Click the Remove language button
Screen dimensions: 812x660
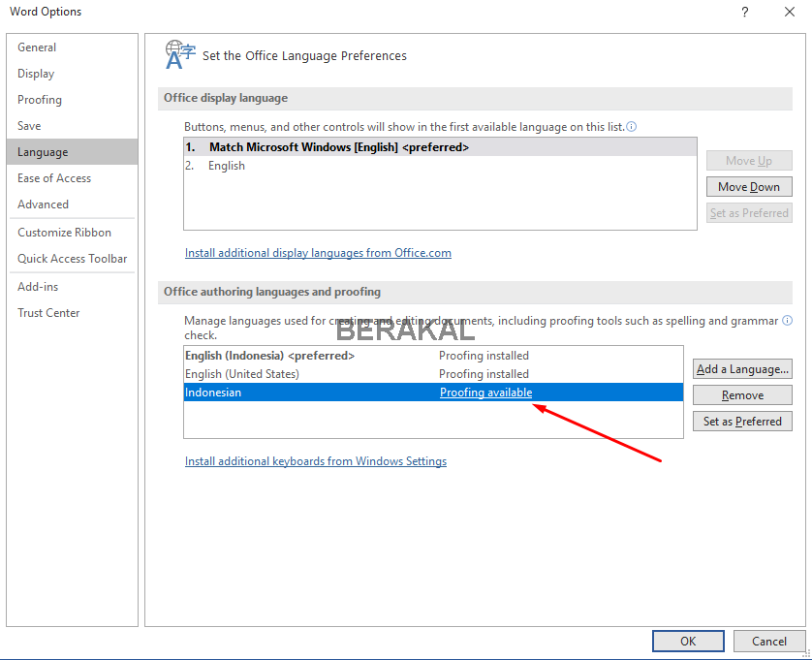pos(742,395)
